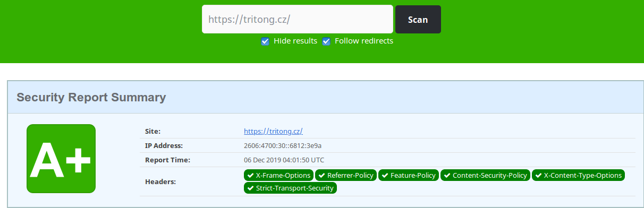
Task: Uncheck the Hide results checkbox
Action: [265, 41]
